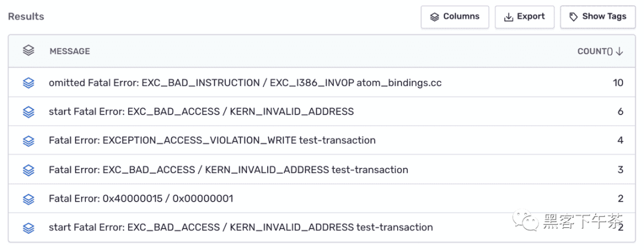Screen dimensions: 644x250
Task: Open stack icon in the last results row
Action: pos(29,228)
